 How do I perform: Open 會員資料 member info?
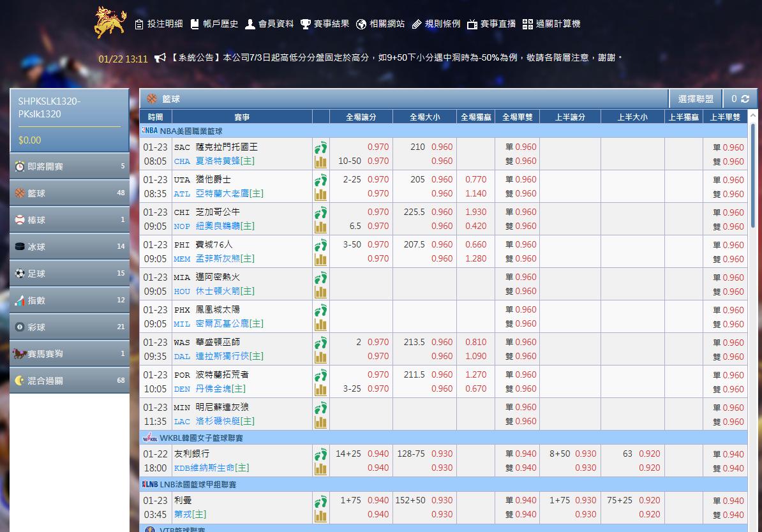(269, 24)
